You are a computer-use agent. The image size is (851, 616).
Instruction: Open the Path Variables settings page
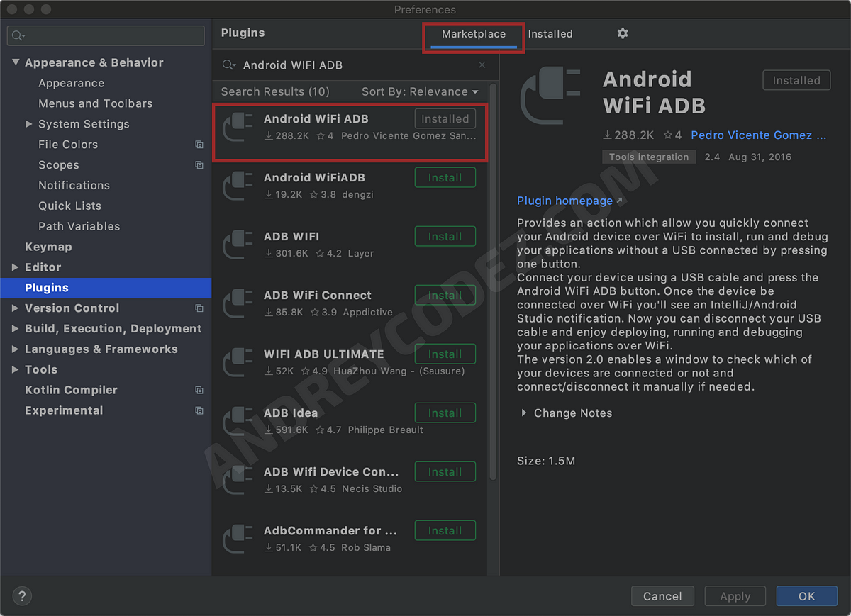pyautogui.click(x=79, y=227)
